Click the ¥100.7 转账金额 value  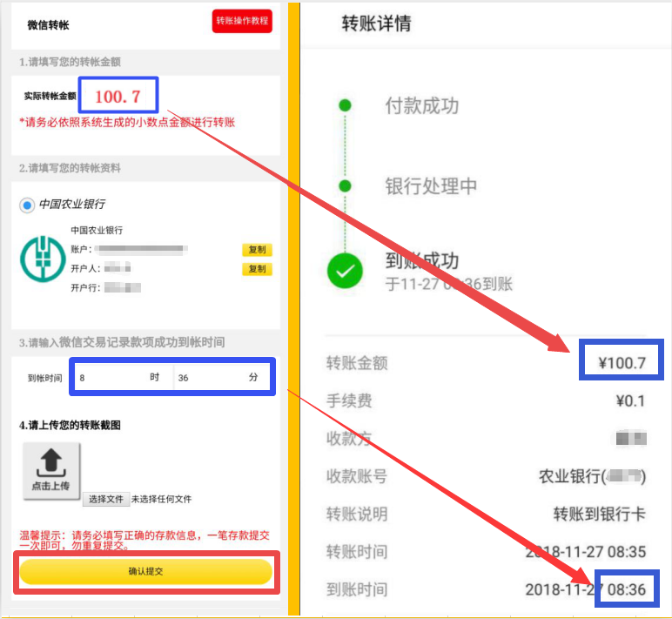[622, 362]
